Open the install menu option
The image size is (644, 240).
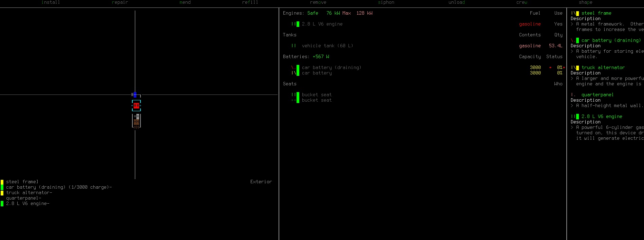51,2
